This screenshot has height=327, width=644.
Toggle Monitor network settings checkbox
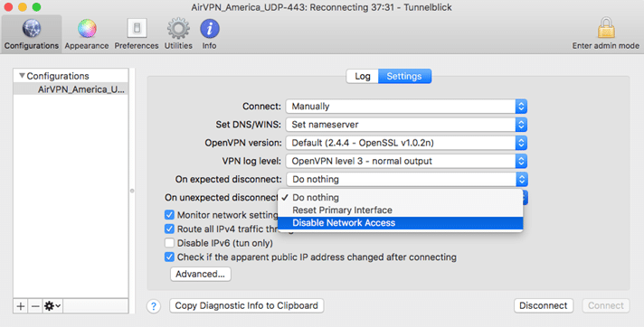coord(169,215)
